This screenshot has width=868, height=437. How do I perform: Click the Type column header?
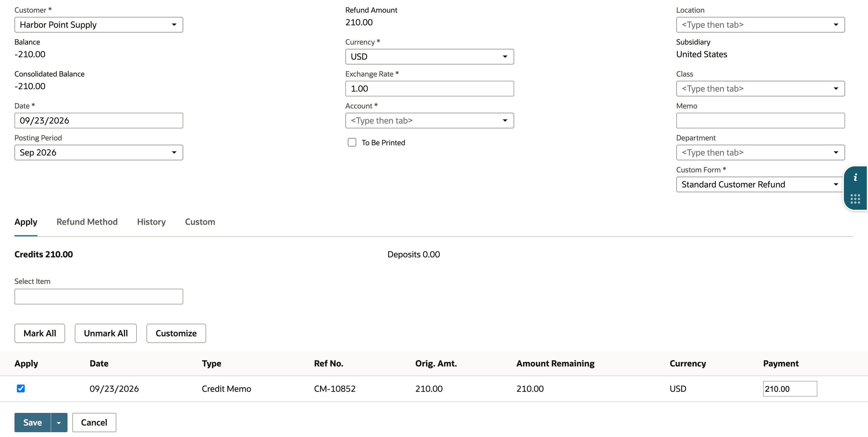click(212, 363)
